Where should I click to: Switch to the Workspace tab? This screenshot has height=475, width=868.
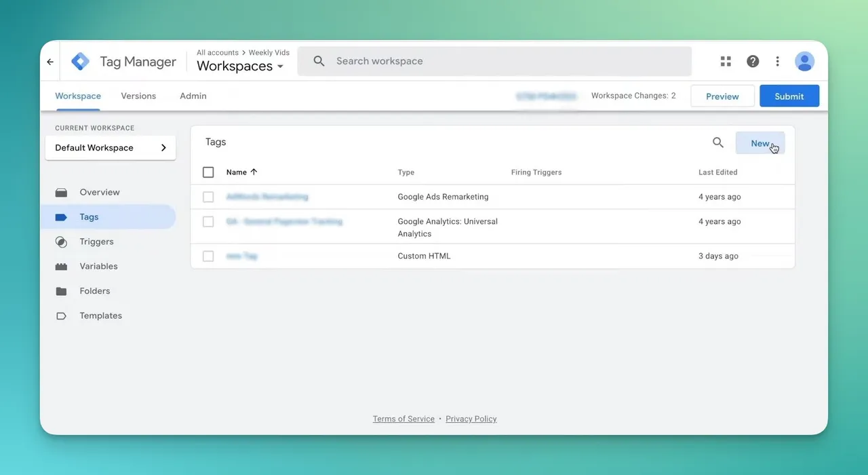pyautogui.click(x=78, y=96)
